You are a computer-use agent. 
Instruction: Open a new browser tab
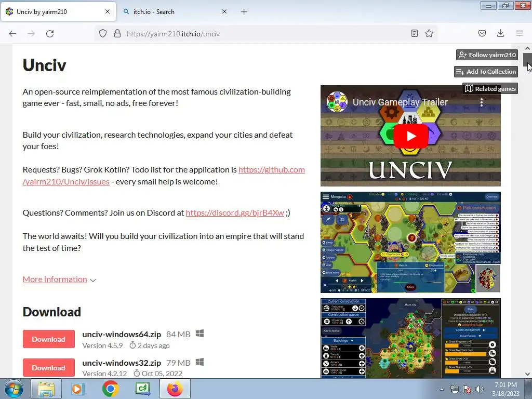(244, 12)
